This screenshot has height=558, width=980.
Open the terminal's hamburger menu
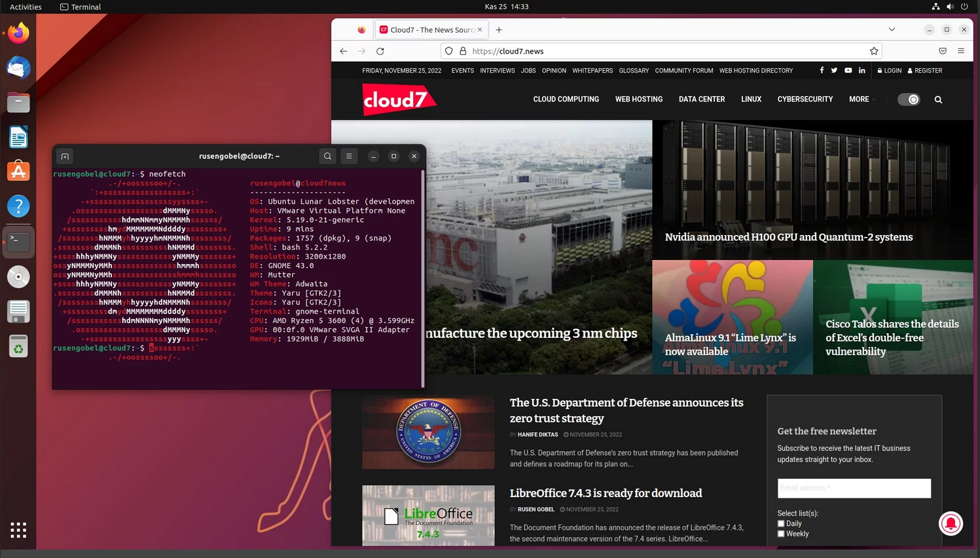tap(349, 156)
